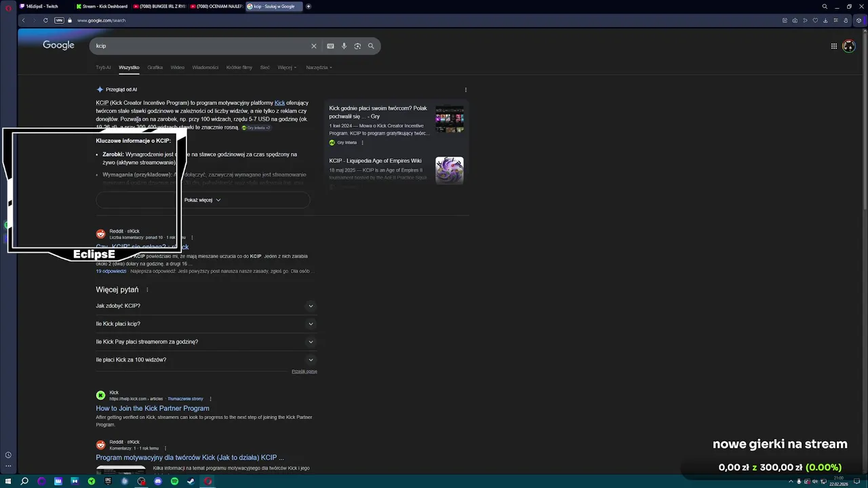Click the Kick article thumbnail image

[450, 119]
